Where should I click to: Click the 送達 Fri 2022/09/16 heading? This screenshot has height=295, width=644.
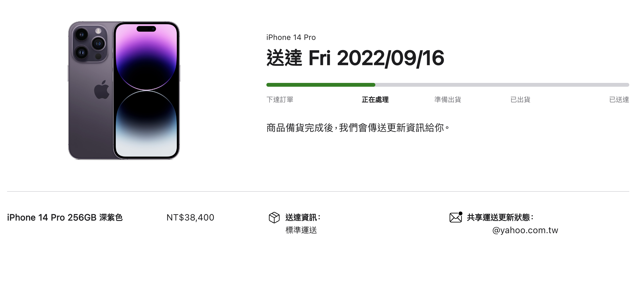click(355, 58)
